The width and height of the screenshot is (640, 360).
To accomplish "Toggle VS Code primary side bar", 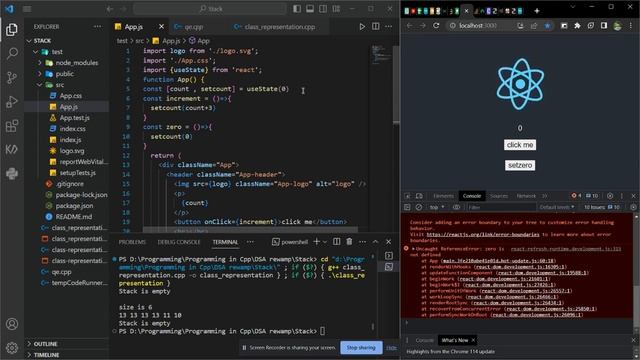I will pyautogui.click(x=297, y=9).
